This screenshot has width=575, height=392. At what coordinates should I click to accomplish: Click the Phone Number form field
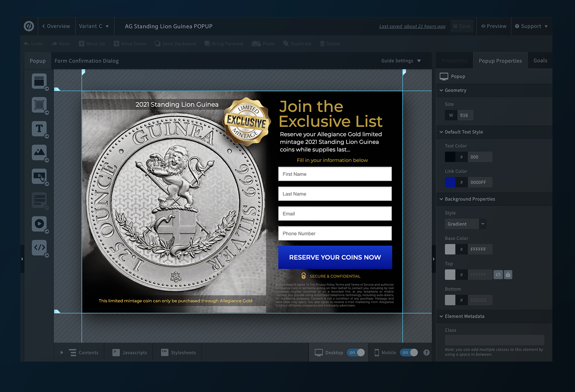pos(335,234)
